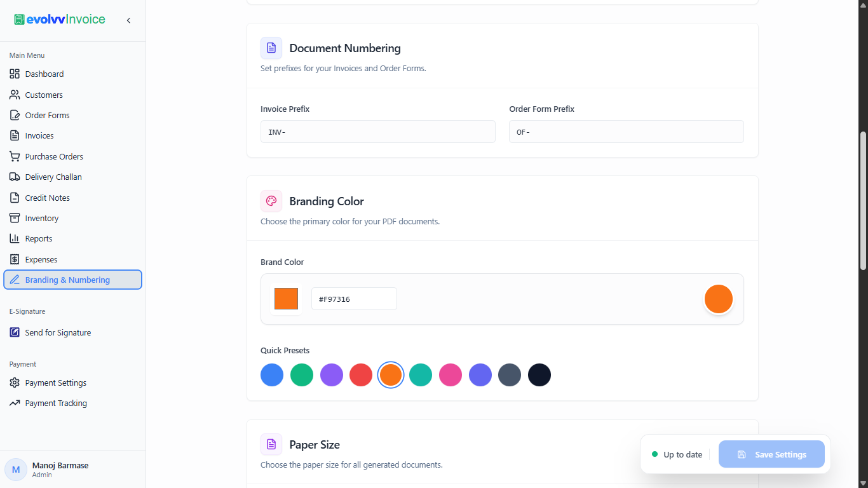Click the Reports bar chart icon
Screen dimensions: 868x488
click(x=15, y=238)
